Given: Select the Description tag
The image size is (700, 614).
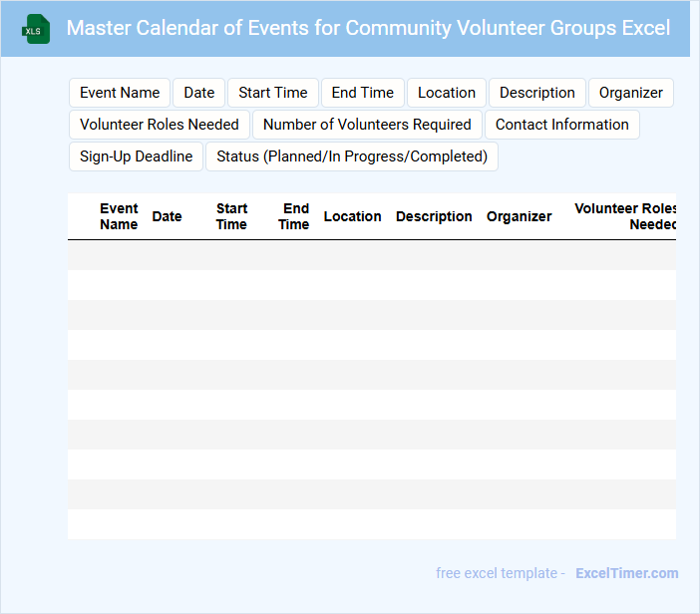Looking at the screenshot, I should 537,93.
